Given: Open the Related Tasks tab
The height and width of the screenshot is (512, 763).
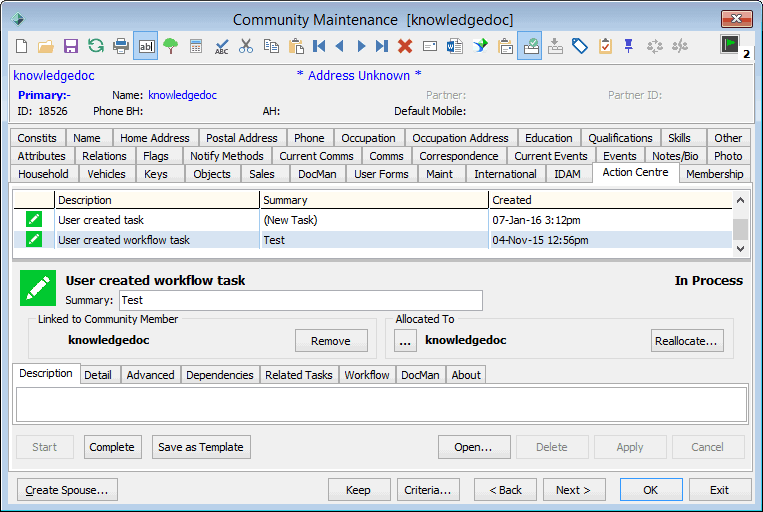Looking at the screenshot, I should click(x=299, y=375).
